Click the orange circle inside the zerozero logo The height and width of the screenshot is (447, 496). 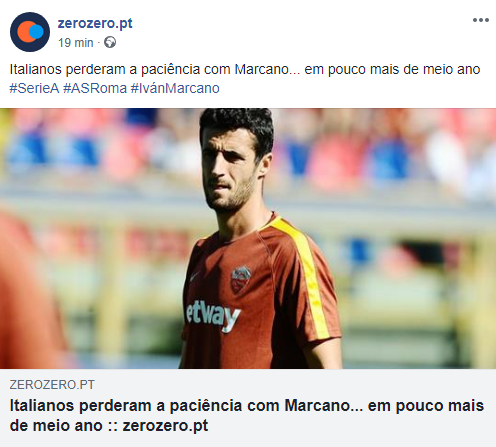coord(26,32)
